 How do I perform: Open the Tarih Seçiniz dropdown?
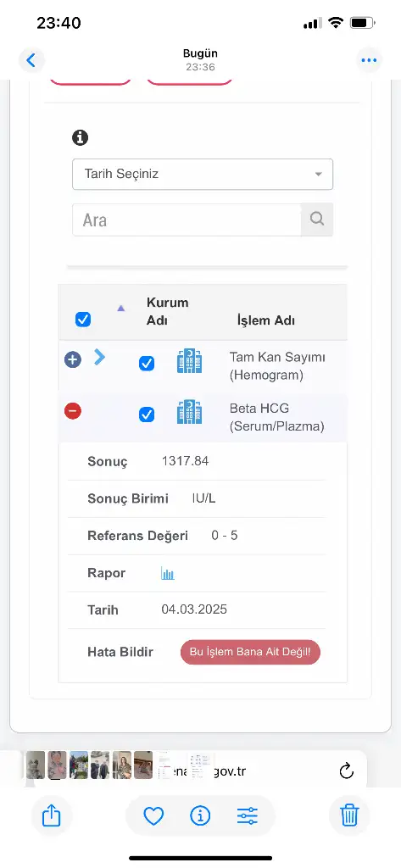pos(203,175)
